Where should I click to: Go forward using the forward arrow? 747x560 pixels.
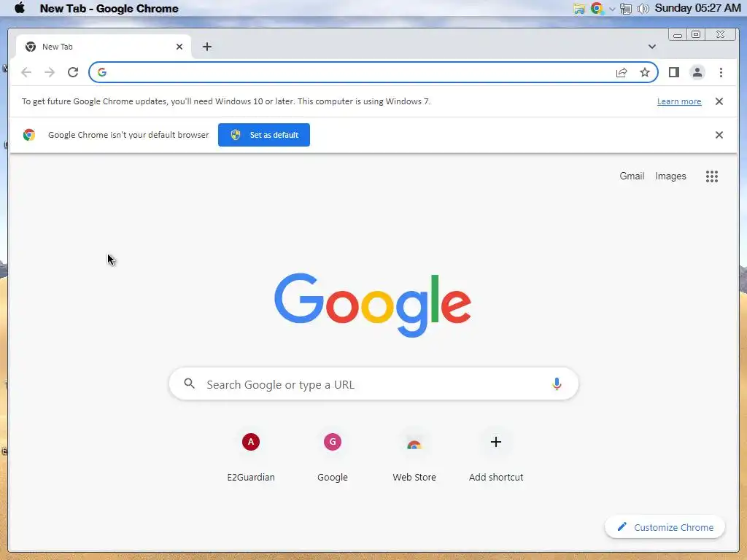[x=50, y=72]
